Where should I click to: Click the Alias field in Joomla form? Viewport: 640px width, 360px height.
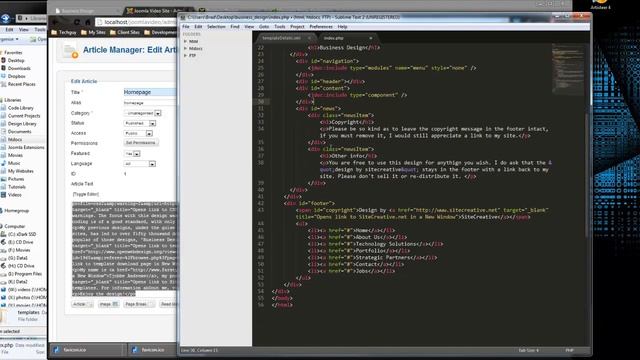150,103
